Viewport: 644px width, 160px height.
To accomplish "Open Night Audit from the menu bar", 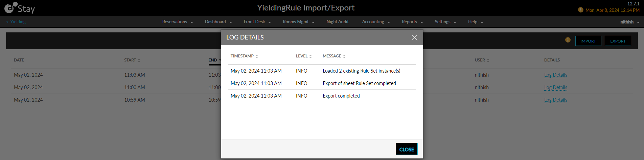I will (x=338, y=22).
